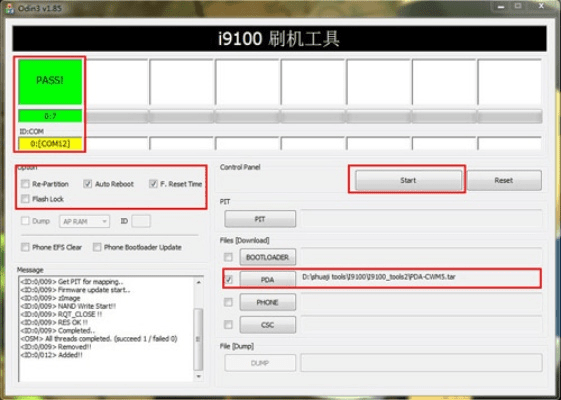561x400 pixels.
Task: Enable Phone EFS Clear checkbox
Action: (x=25, y=247)
